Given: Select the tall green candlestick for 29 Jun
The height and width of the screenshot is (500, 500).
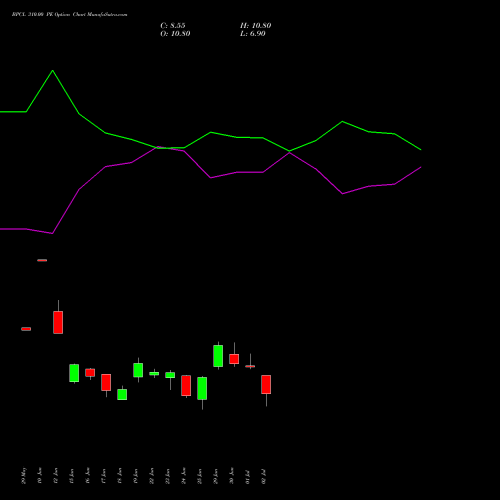Looking at the screenshot, I should (218, 356).
